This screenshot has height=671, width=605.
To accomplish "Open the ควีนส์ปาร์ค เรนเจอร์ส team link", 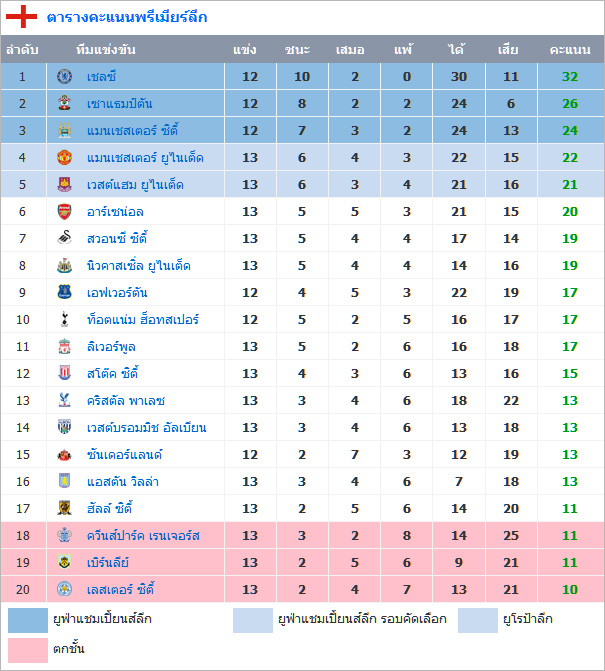I will tap(143, 536).
